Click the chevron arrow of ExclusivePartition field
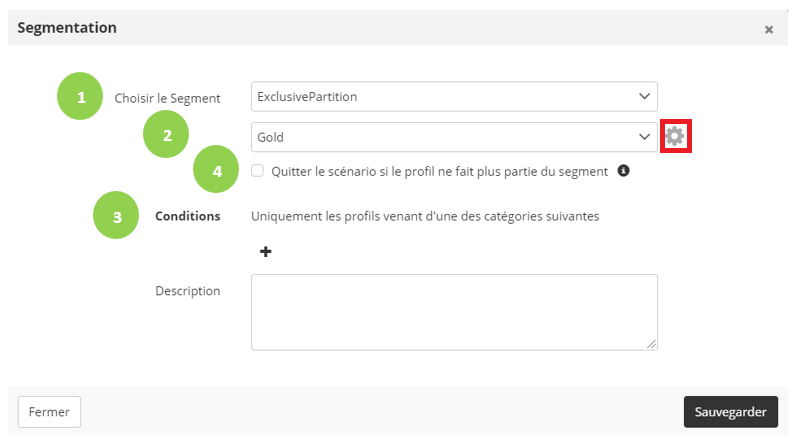This screenshot has width=799, height=443. click(x=644, y=97)
